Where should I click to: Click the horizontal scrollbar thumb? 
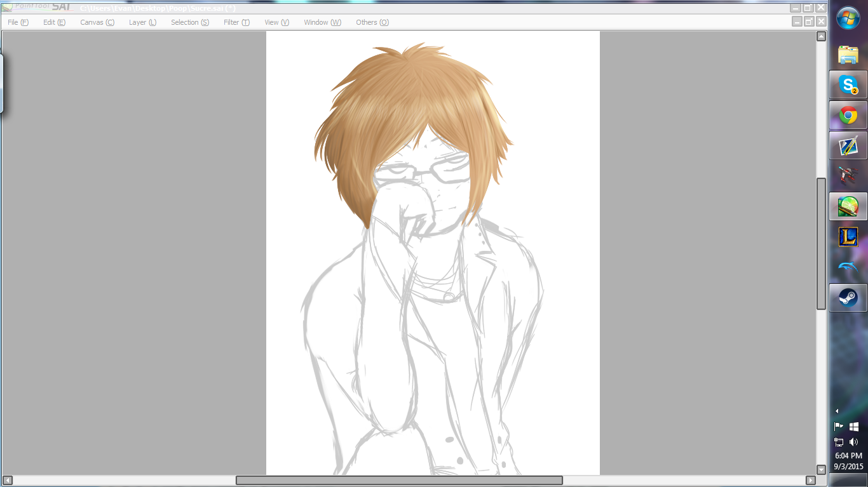click(x=399, y=480)
